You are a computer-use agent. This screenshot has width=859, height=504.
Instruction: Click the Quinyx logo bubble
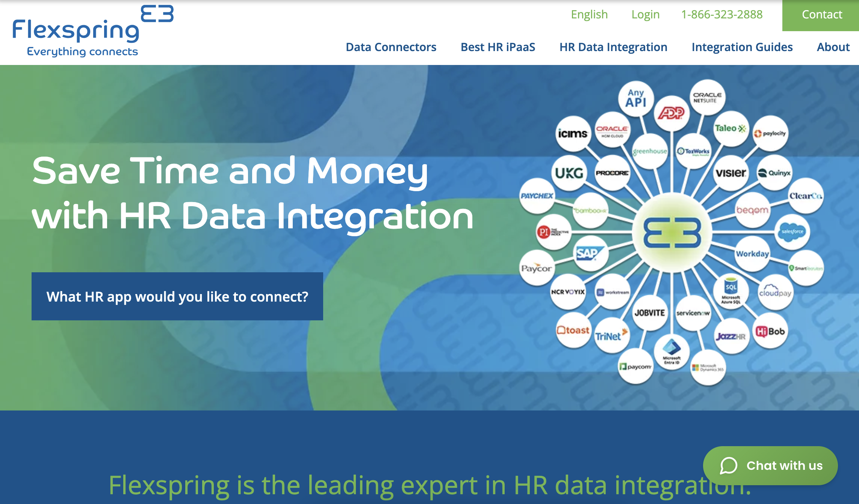coord(774,173)
